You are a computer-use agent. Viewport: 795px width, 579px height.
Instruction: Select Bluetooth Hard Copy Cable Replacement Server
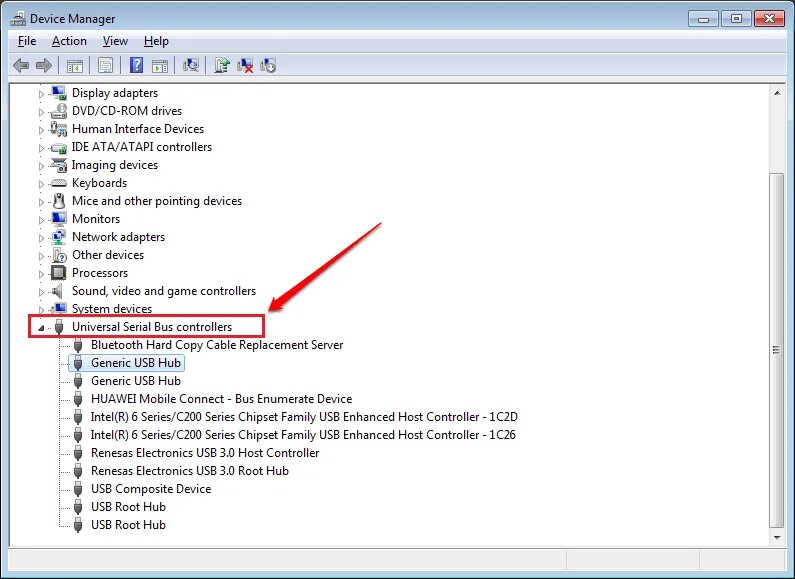[x=217, y=345]
